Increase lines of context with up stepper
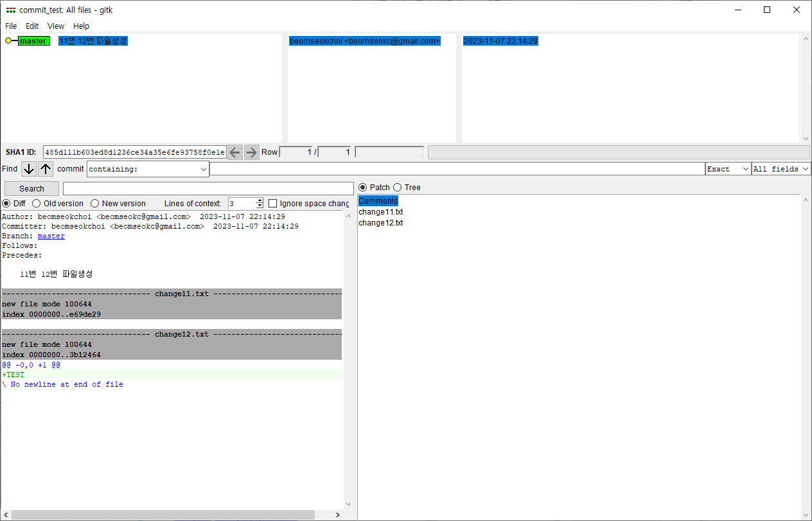Image resolution: width=812 pixels, height=521 pixels. (x=260, y=200)
